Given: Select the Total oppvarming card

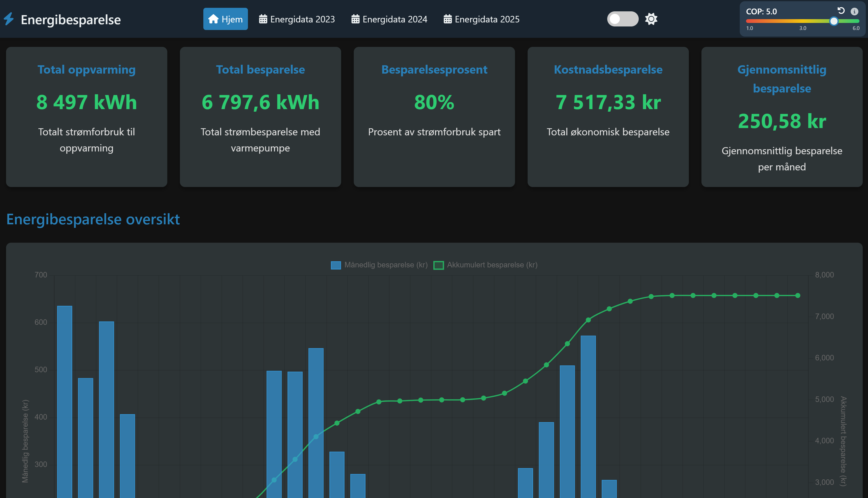Looking at the screenshot, I should pos(86,117).
